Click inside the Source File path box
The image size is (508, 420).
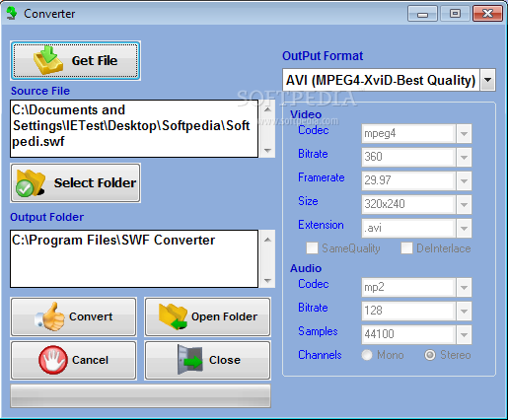point(134,128)
